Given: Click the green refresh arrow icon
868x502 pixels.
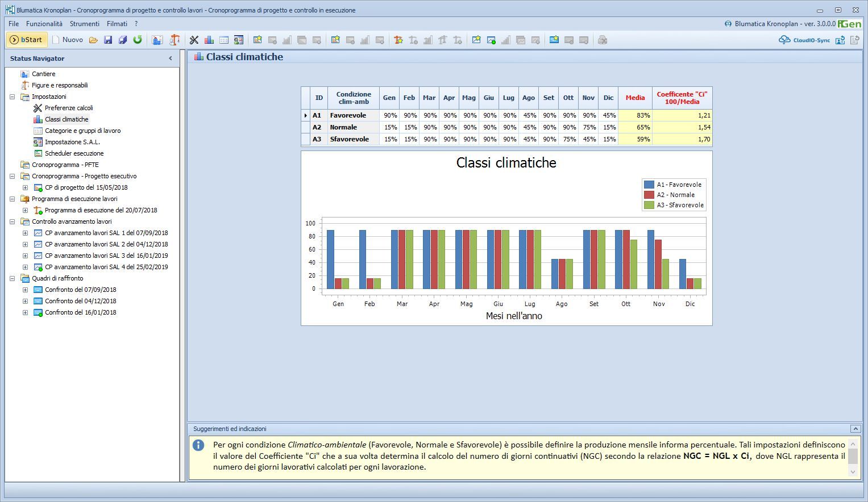Looking at the screenshot, I should tap(138, 40).
